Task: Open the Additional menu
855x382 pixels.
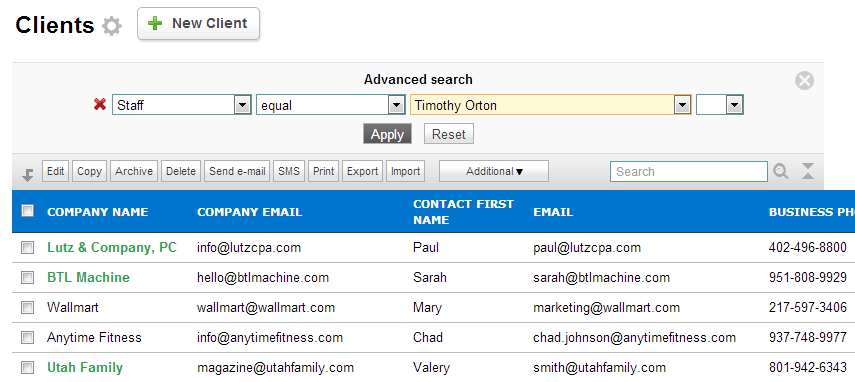Action: coord(494,171)
